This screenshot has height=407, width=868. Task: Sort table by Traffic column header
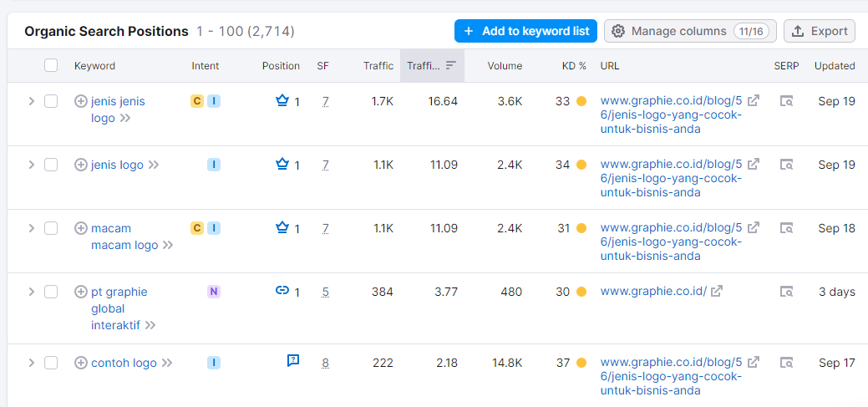378,66
